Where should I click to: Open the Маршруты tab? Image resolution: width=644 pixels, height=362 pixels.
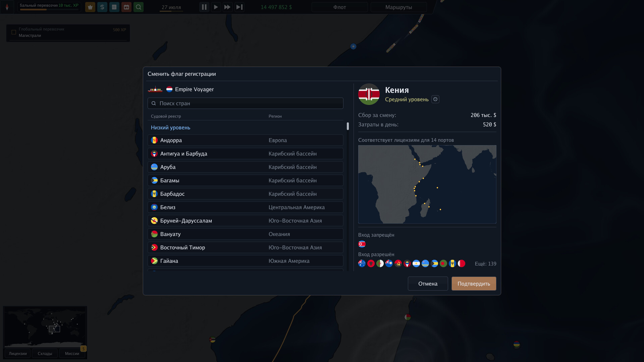(398, 7)
